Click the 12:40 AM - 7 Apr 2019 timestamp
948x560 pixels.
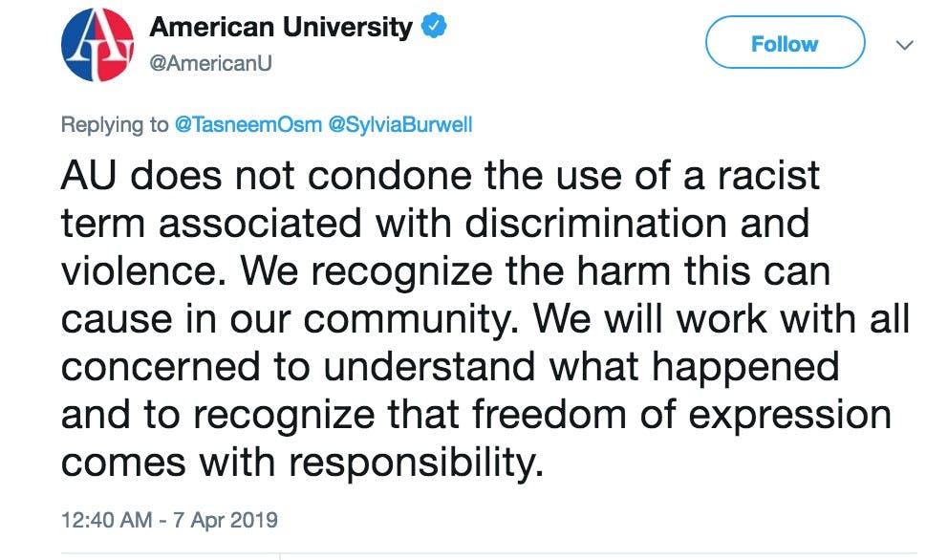(169, 521)
